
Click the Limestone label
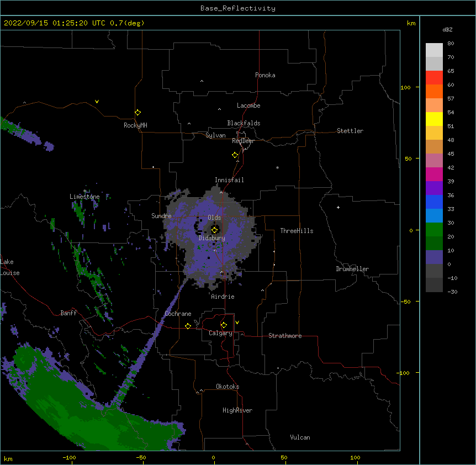(84, 197)
